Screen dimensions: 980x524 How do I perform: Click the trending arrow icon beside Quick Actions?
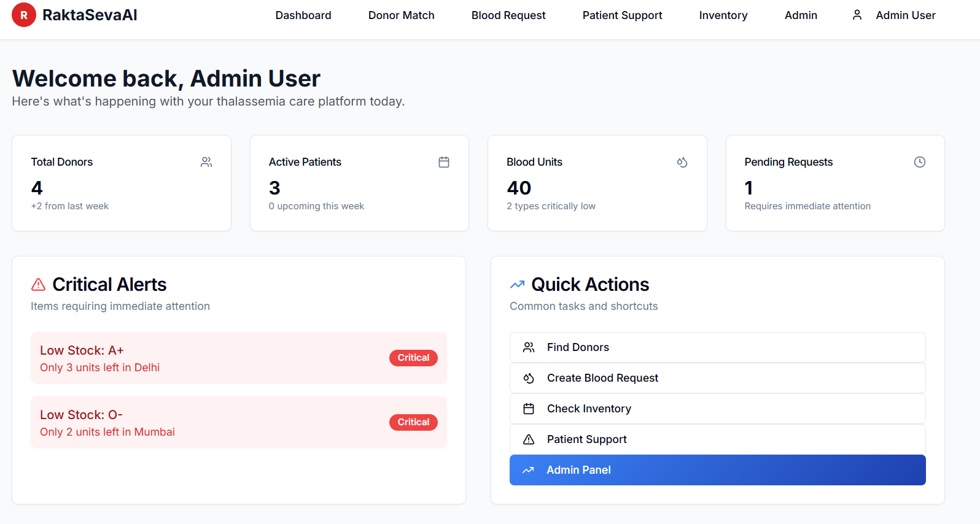coord(517,285)
